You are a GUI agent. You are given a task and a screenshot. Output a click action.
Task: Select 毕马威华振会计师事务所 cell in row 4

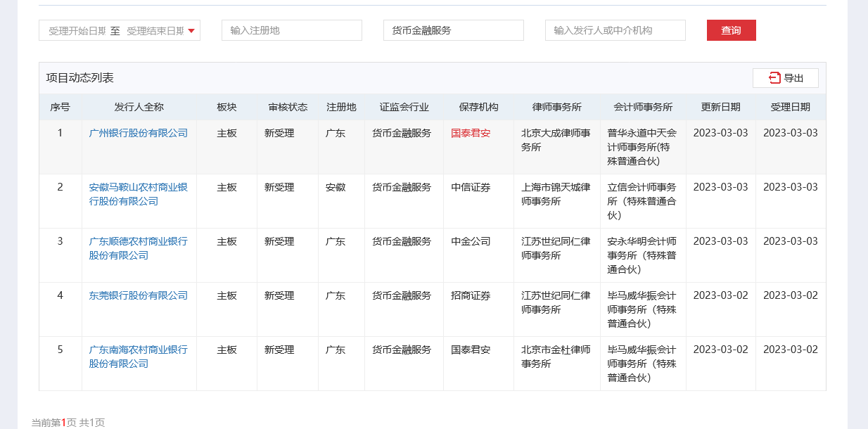point(642,309)
